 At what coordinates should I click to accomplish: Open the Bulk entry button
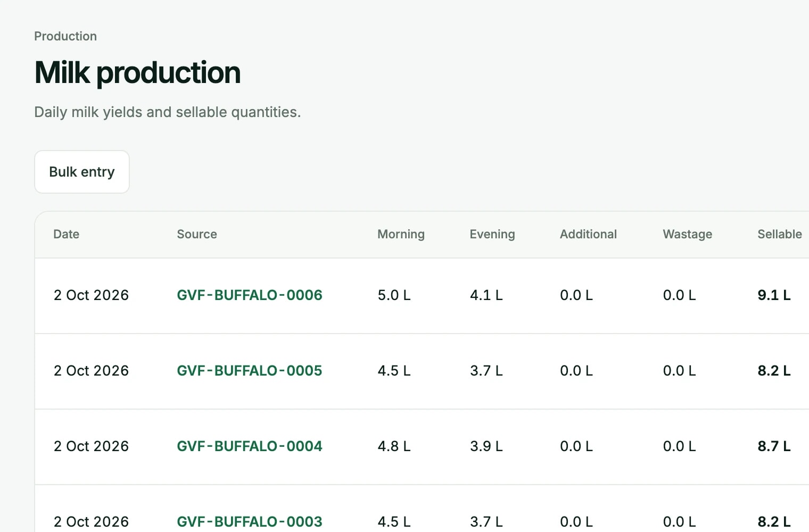[x=82, y=172]
